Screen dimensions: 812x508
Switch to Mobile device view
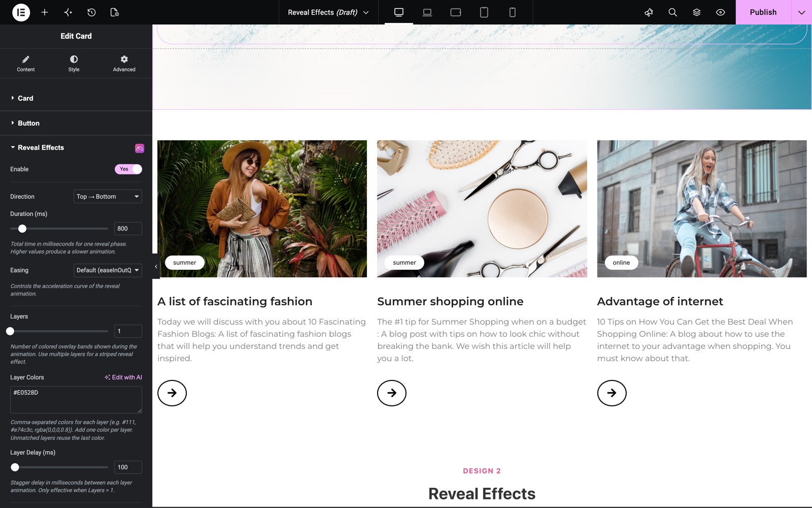pos(513,12)
